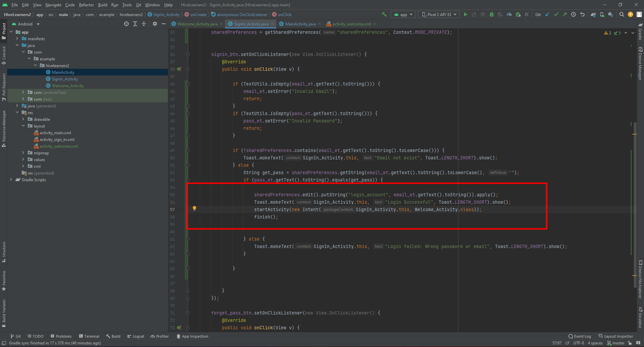Click Collapse All in Project panel
The image size is (644, 347).
(x=144, y=24)
